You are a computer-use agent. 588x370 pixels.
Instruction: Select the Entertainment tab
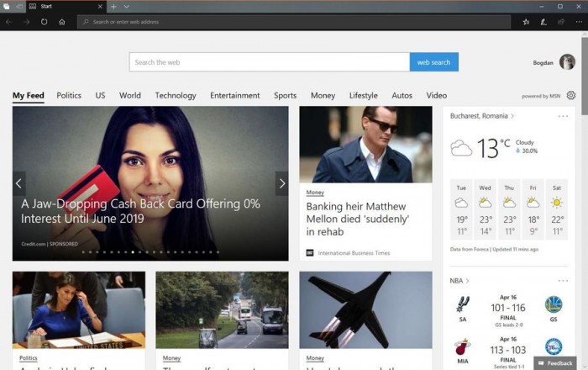(234, 96)
